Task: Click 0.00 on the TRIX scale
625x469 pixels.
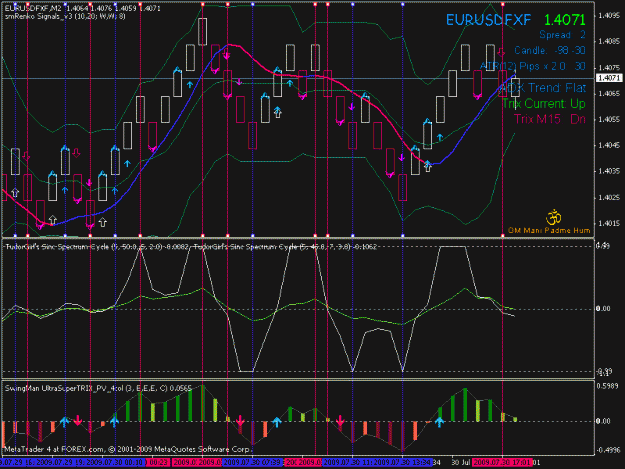Action: pyautogui.click(x=603, y=421)
